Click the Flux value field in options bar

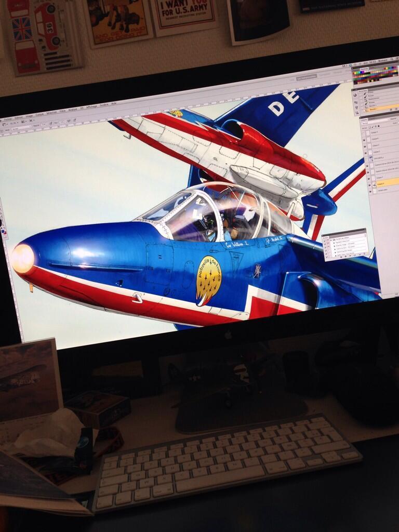pos(62,122)
